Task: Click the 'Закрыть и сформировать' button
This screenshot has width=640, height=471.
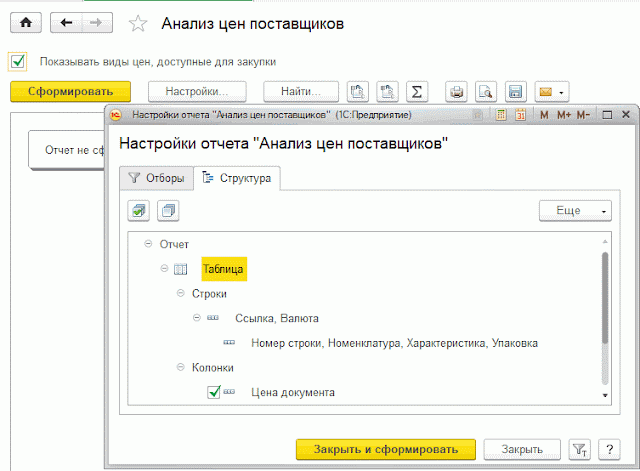Action: (385, 449)
